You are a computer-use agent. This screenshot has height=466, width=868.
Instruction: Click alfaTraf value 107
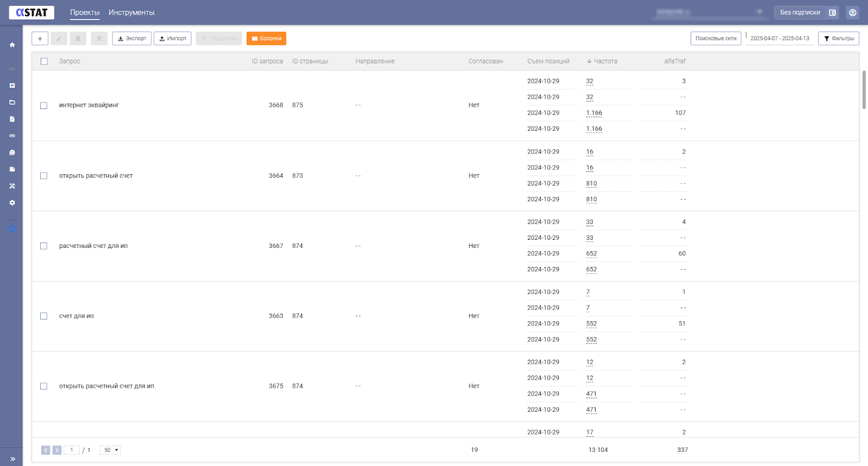click(680, 113)
